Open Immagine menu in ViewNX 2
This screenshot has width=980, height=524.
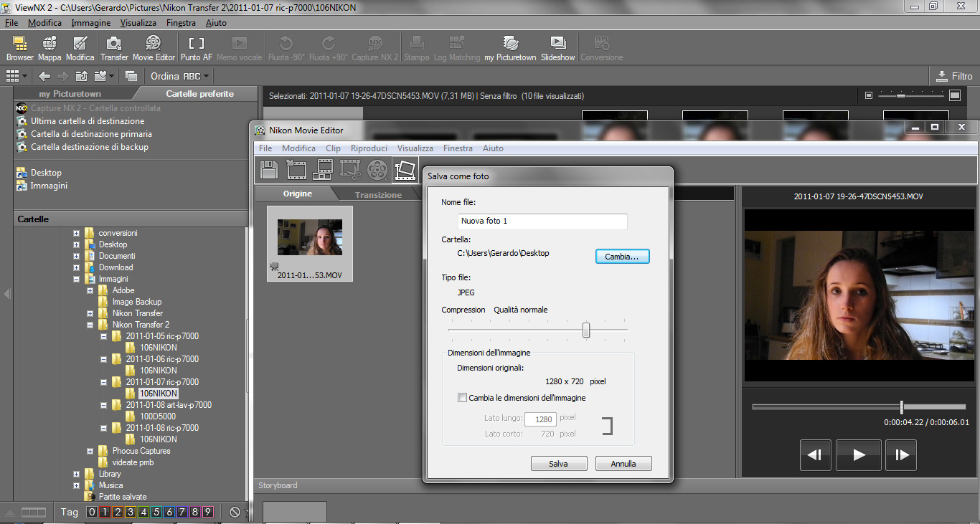click(91, 23)
